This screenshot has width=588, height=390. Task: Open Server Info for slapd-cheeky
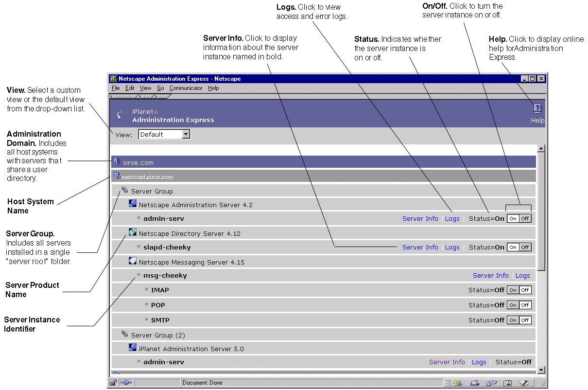(420, 248)
